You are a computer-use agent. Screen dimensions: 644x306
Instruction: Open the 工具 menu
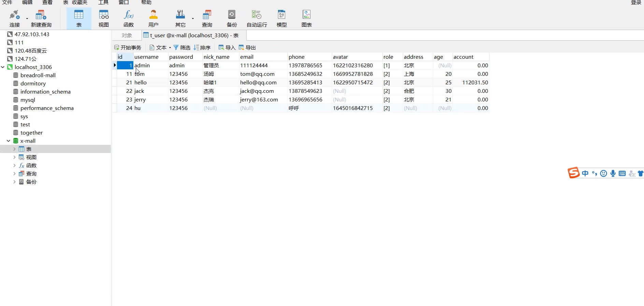pyautogui.click(x=103, y=2)
